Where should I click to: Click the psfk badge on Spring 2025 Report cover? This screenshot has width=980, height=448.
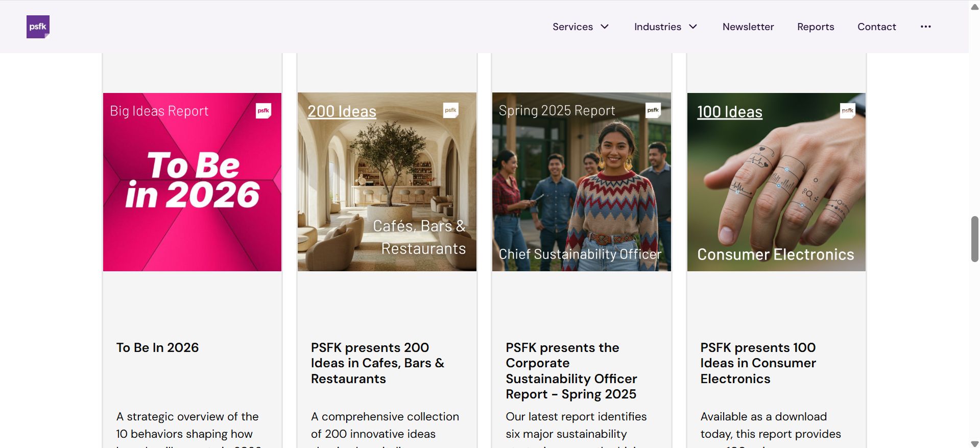tap(653, 110)
